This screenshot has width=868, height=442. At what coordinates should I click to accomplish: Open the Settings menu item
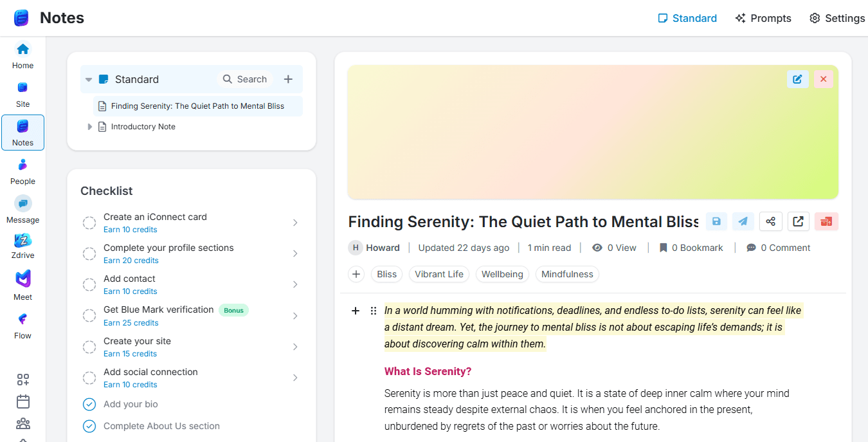836,18
